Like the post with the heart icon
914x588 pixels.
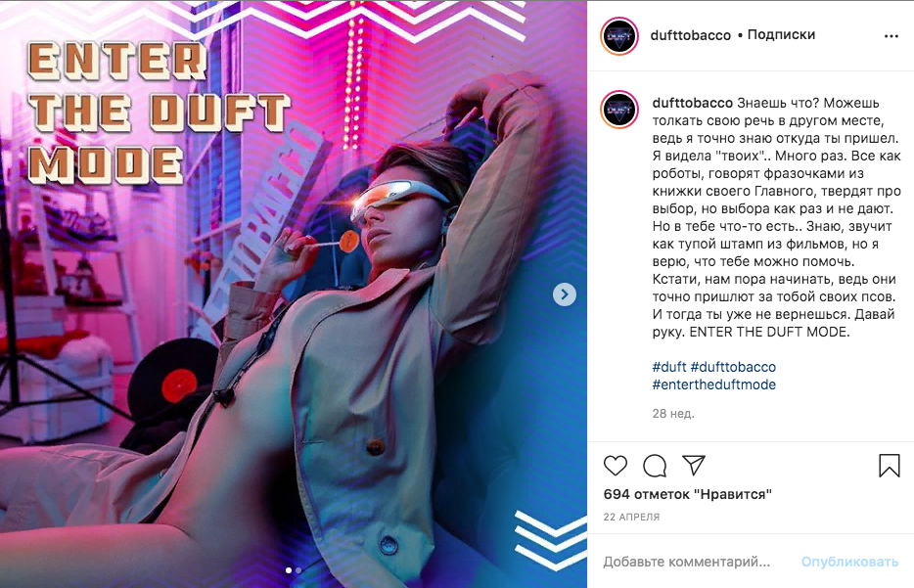pyautogui.click(x=615, y=466)
